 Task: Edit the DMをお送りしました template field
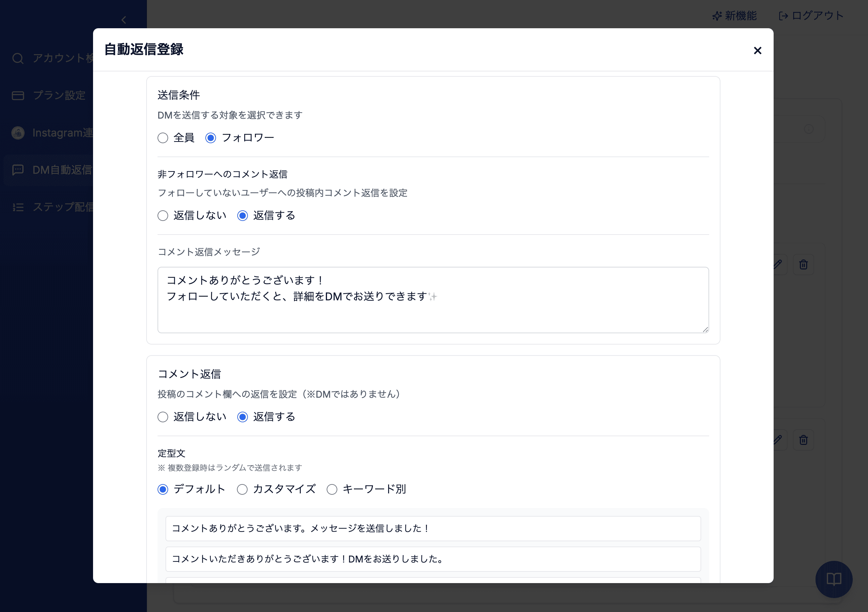point(433,559)
